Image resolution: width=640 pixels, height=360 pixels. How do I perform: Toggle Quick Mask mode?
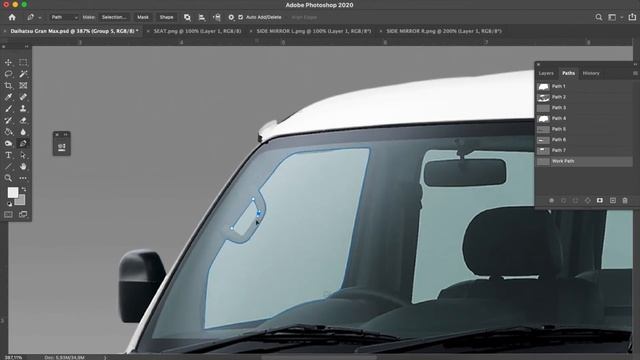[8, 214]
